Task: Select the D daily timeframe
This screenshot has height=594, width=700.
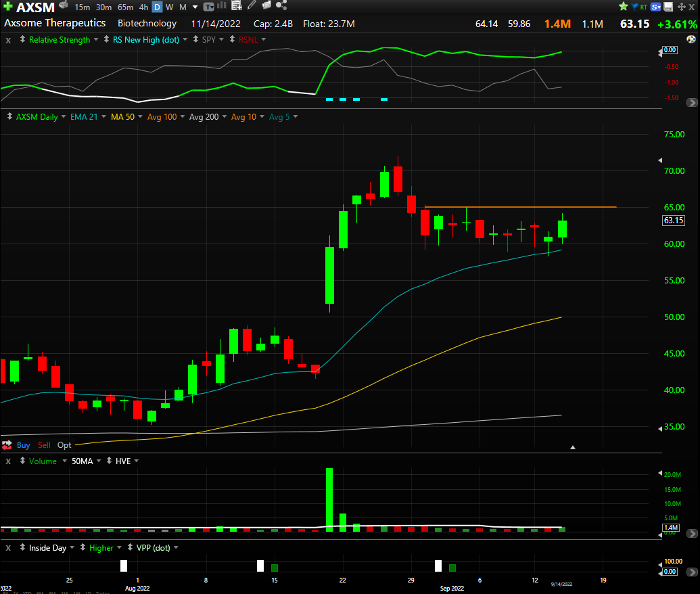Action: click(x=157, y=7)
